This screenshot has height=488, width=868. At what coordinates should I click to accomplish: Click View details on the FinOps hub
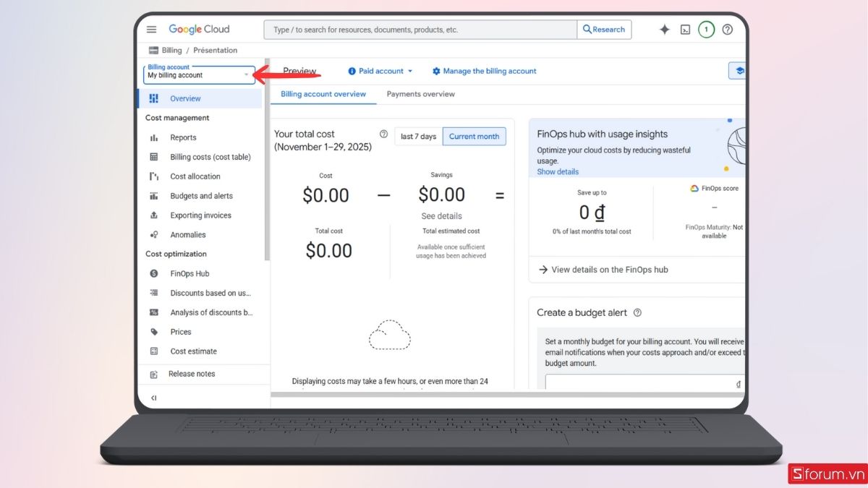pyautogui.click(x=603, y=270)
